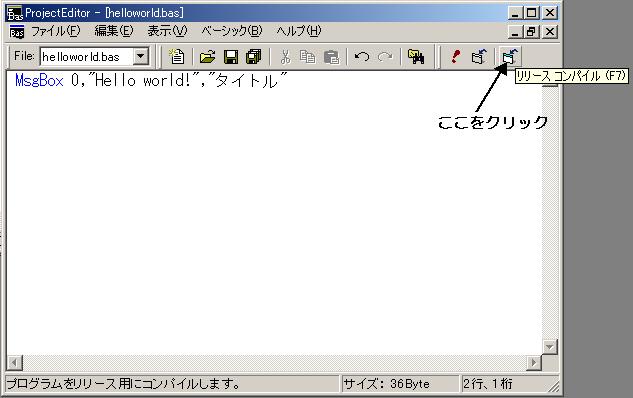Open a file using the folder icon
Image resolution: width=633 pixels, height=398 pixels.
(x=208, y=57)
